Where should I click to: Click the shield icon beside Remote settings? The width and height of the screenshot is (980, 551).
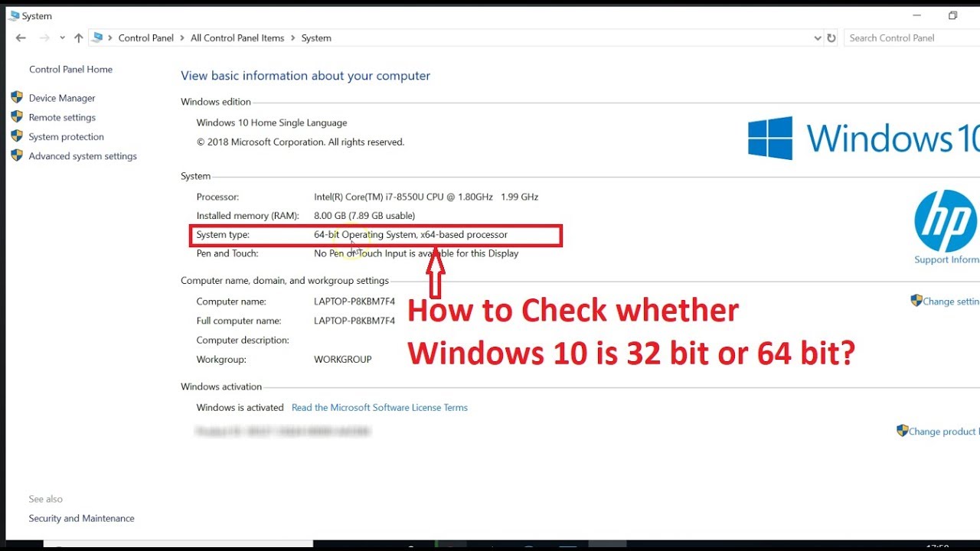pyautogui.click(x=17, y=116)
